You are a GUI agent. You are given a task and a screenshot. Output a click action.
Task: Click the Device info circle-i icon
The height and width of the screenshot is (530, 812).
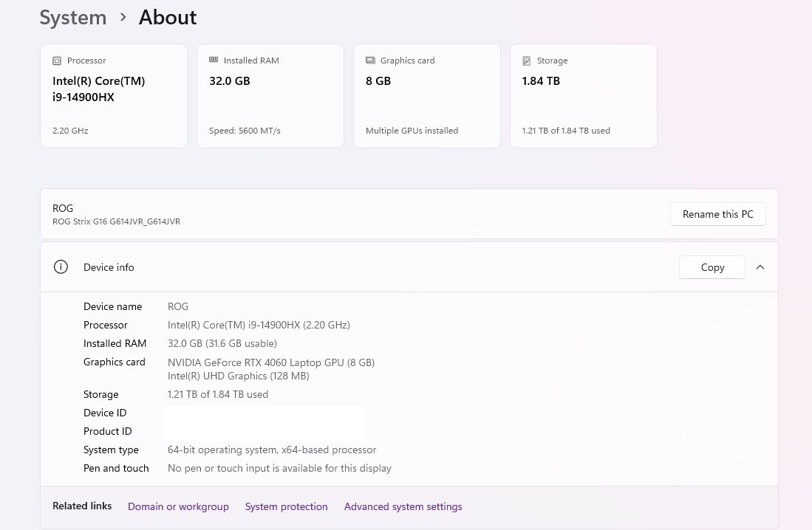tap(61, 267)
